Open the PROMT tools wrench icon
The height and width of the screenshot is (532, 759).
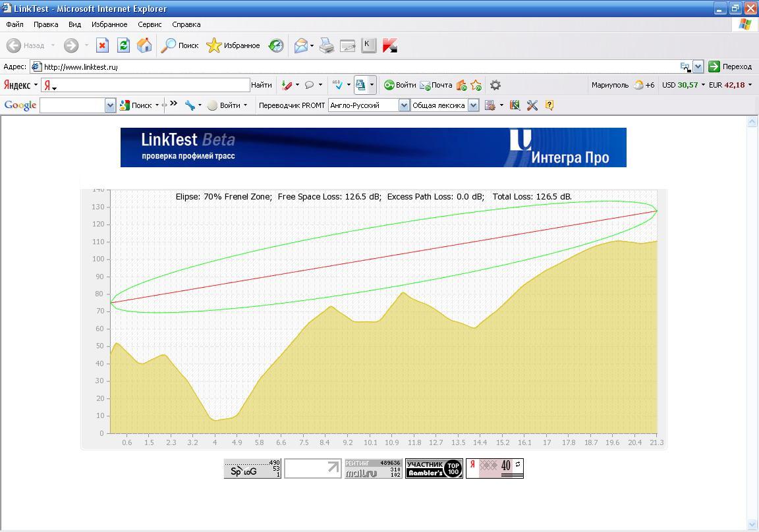532,105
